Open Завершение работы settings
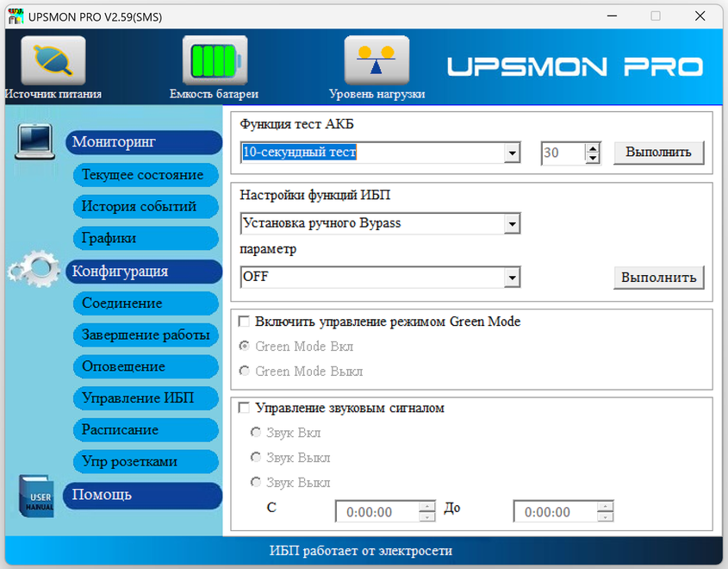The height and width of the screenshot is (569, 728). [x=146, y=335]
